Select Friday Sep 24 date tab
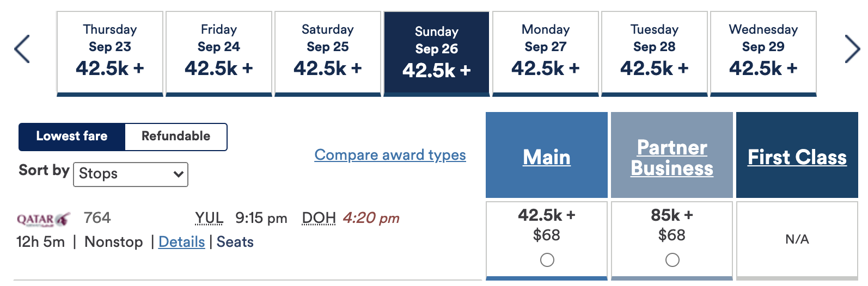This screenshot has width=868, height=286. point(219,53)
